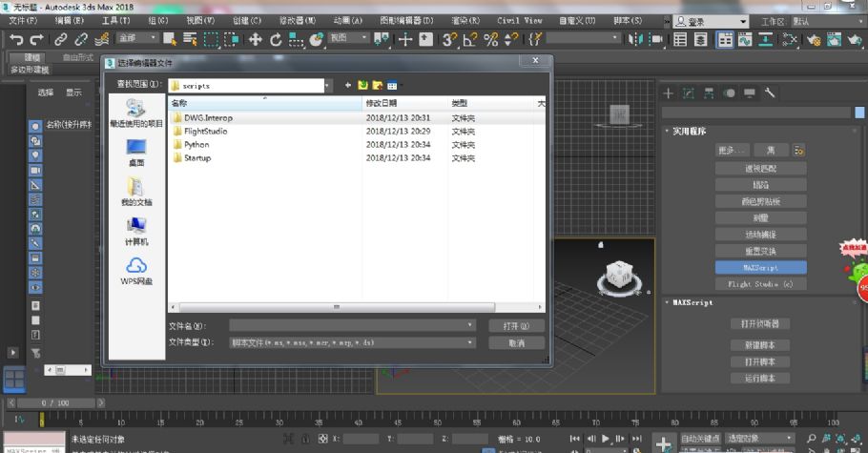Image resolution: width=868 pixels, height=453 pixels.
Task: Click the 打开侦听器 button
Action: (x=760, y=323)
